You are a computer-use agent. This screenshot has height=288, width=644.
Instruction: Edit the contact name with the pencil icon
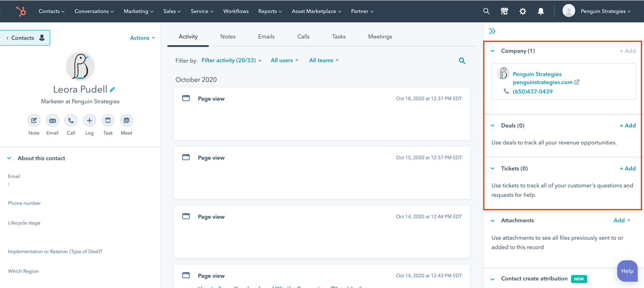click(112, 89)
